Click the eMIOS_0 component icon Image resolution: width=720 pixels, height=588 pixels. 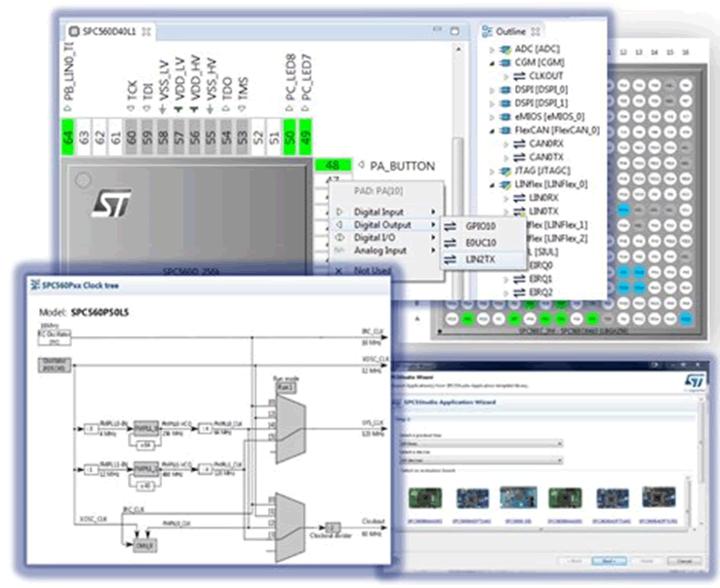coord(505,117)
